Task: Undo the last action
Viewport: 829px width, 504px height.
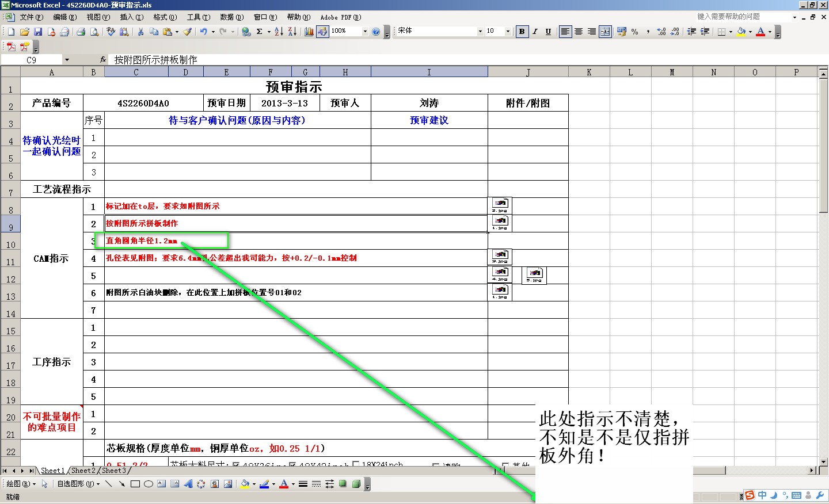Action: click(204, 32)
